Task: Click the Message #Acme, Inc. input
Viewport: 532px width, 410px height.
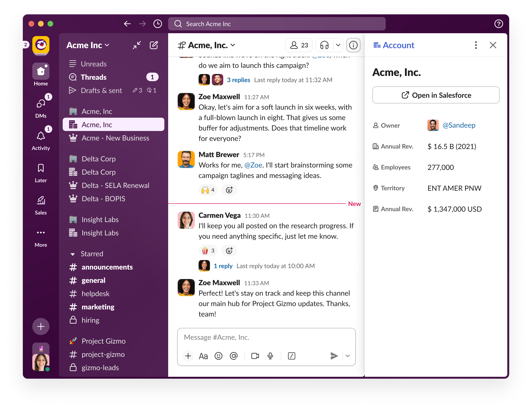Action: pyautogui.click(x=266, y=337)
